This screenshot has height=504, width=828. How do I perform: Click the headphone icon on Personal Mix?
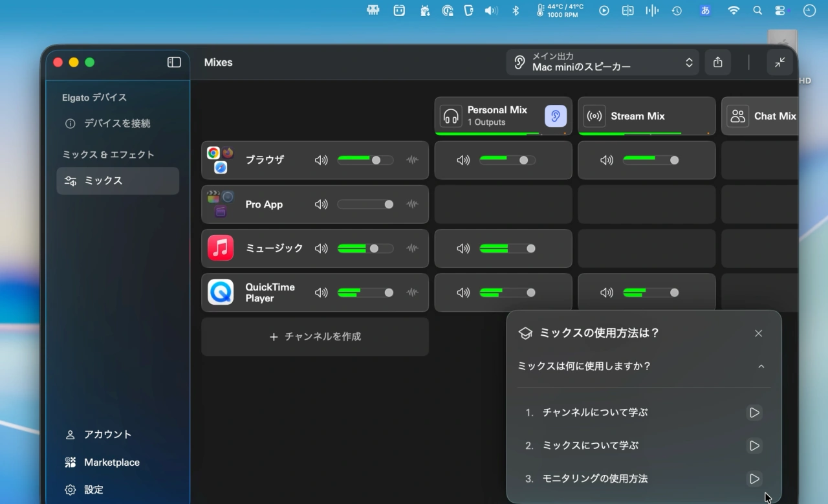(450, 115)
